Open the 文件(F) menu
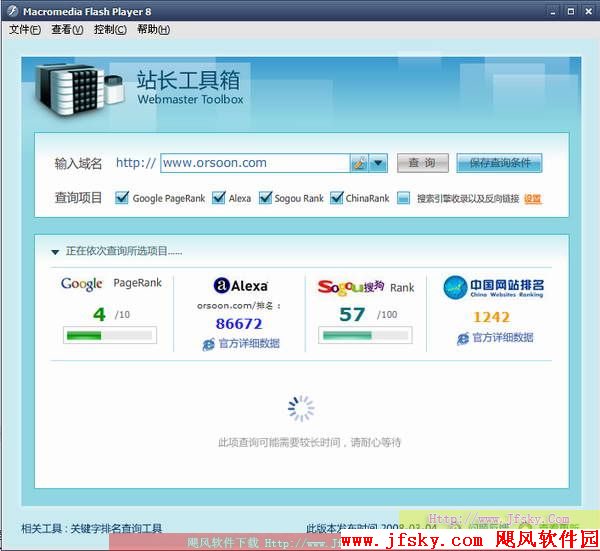 (25, 29)
